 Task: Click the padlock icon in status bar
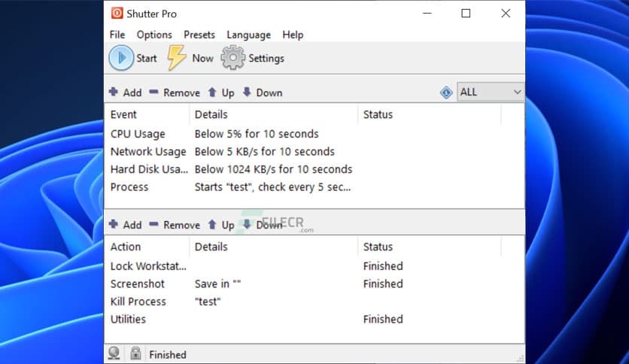click(135, 353)
